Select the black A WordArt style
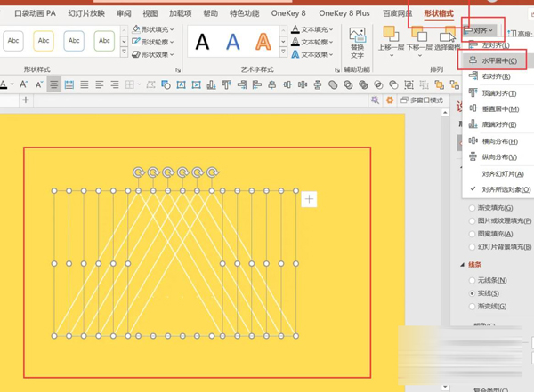Viewport: 534px width, 392px height. click(202, 42)
